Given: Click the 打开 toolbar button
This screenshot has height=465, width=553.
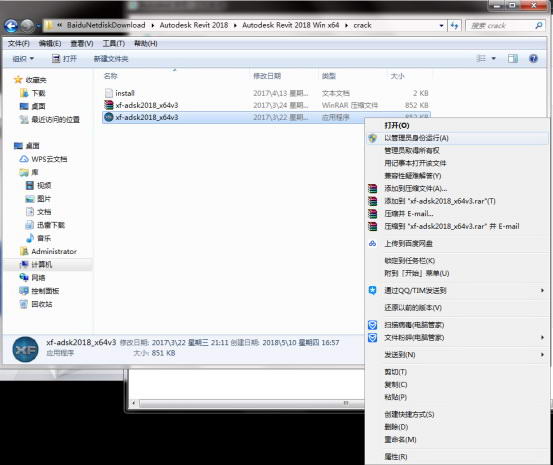Looking at the screenshot, I should coord(64,59).
